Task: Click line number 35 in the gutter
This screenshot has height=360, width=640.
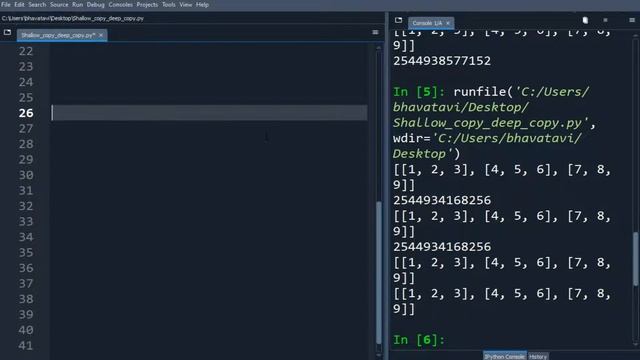Action: click(x=26, y=253)
